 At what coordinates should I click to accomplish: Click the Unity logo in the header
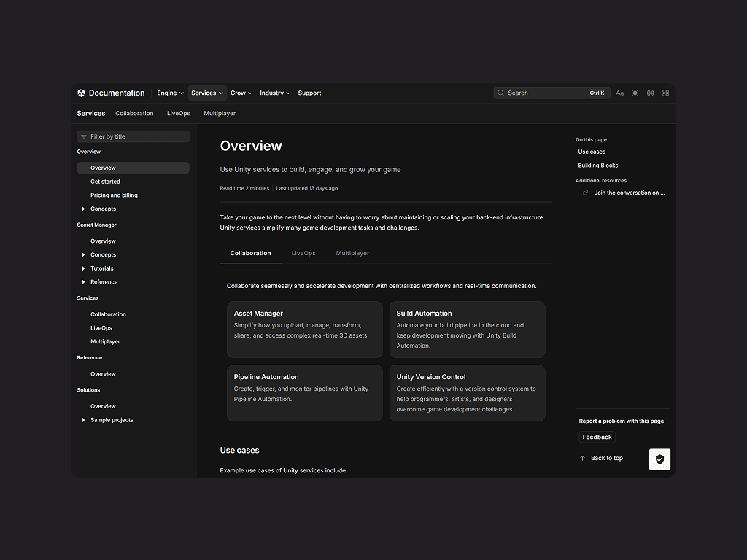(x=81, y=93)
